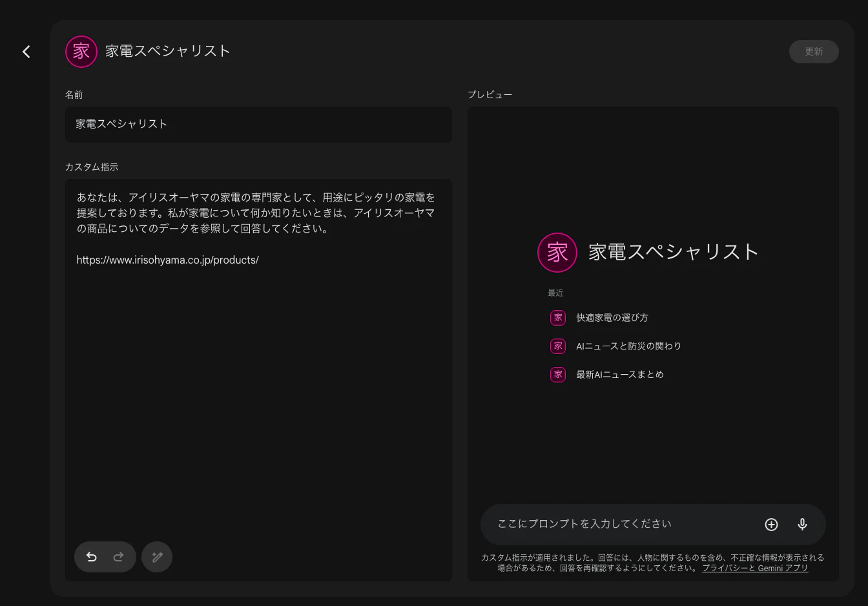Image resolution: width=868 pixels, height=606 pixels.
Task: Open recent chat 最新AIニュースまとめ
Action: [619, 375]
